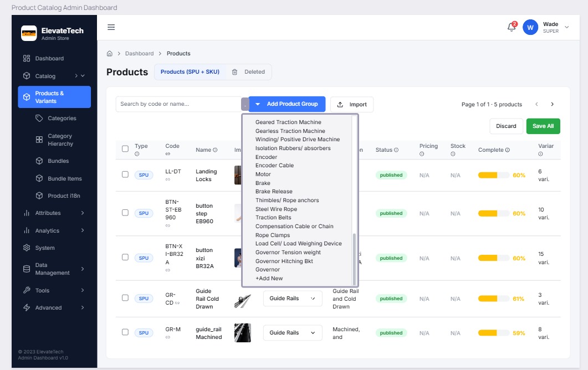This screenshot has width=588, height=370.
Task: Choose Steel Wire Rope from list
Action: 276,209
